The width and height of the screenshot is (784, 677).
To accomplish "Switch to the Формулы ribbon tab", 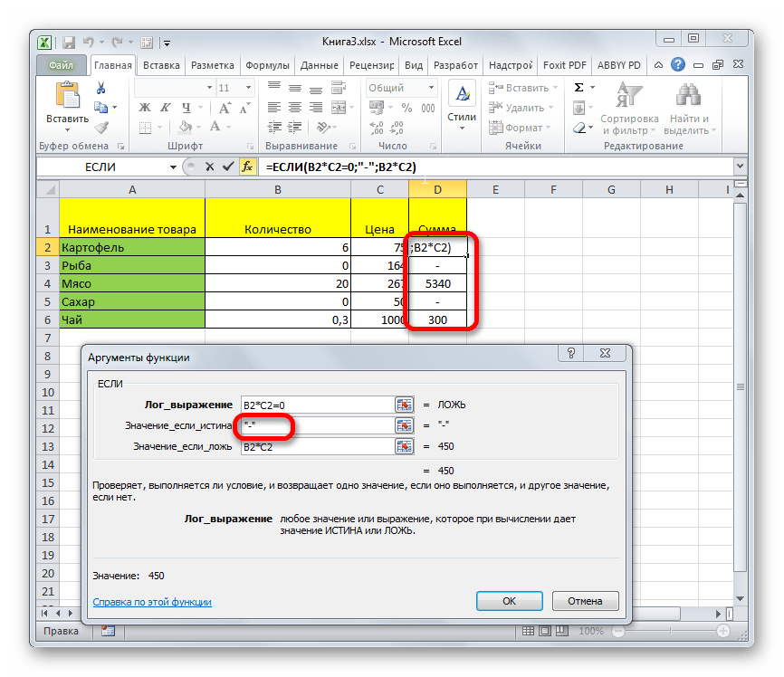I will coord(267,65).
